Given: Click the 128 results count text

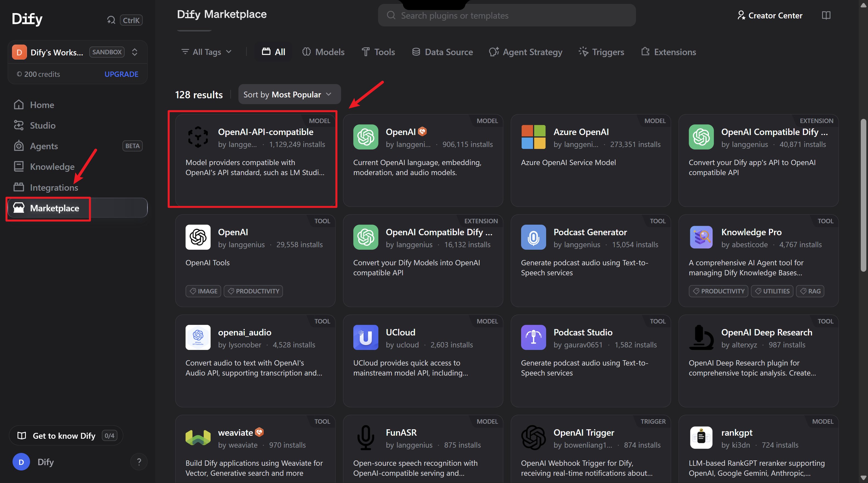Looking at the screenshot, I should click(x=199, y=95).
